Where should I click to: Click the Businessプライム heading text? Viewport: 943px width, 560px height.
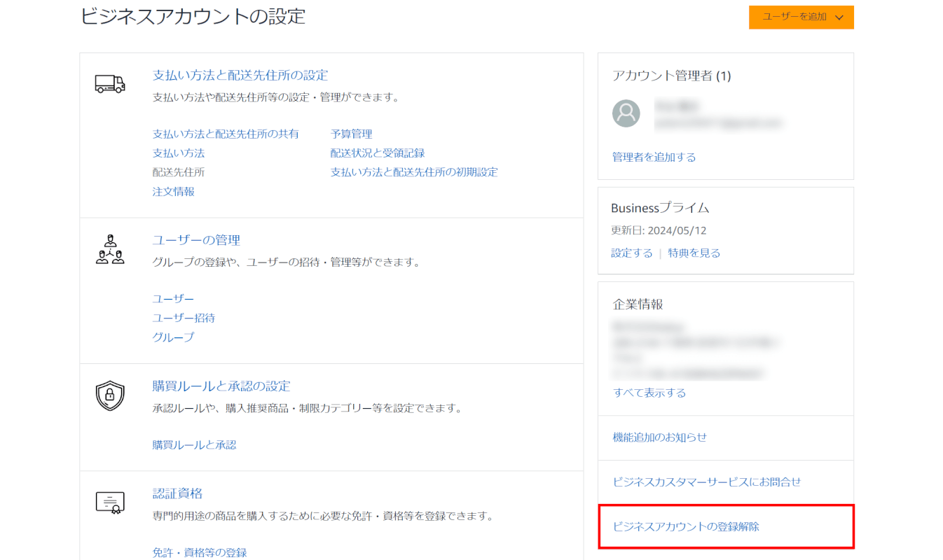(660, 208)
